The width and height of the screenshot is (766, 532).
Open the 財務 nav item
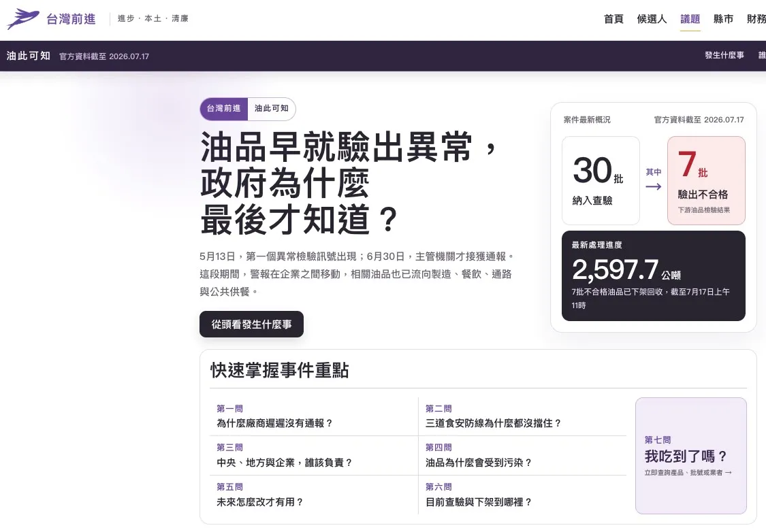point(756,19)
